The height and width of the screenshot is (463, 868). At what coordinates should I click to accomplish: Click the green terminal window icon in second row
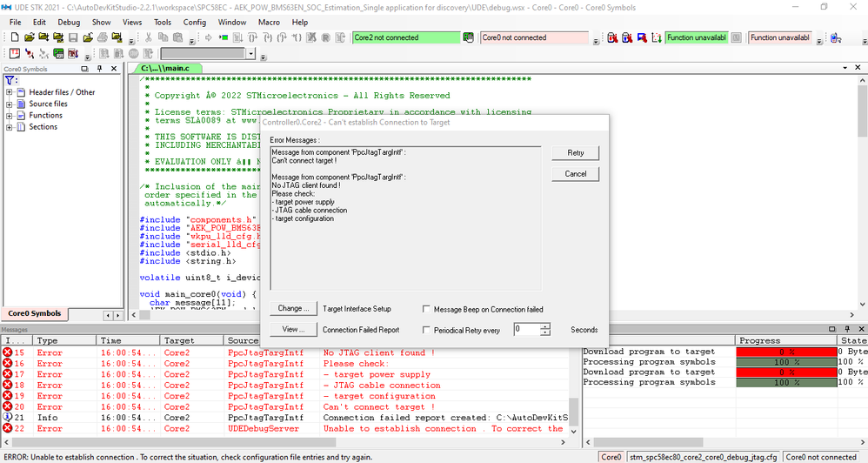[x=58, y=54]
